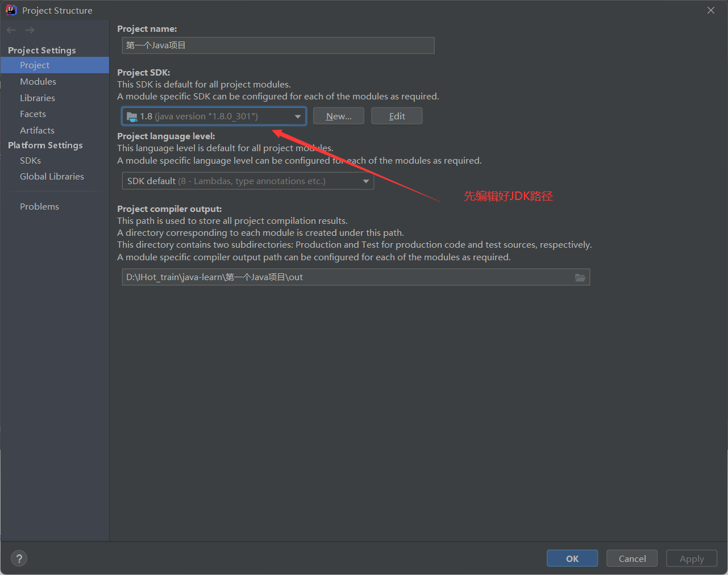728x575 pixels.
Task: Open the help question mark icon
Action: (19, 558)
